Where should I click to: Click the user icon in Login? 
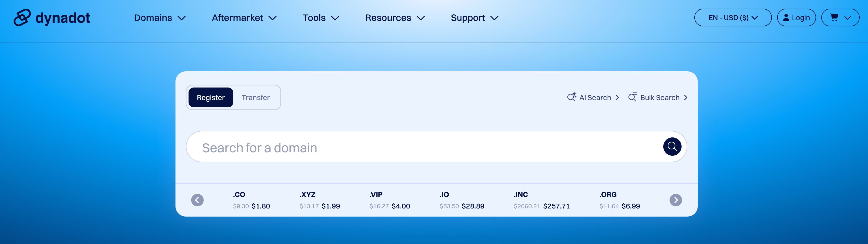(786, 18)
